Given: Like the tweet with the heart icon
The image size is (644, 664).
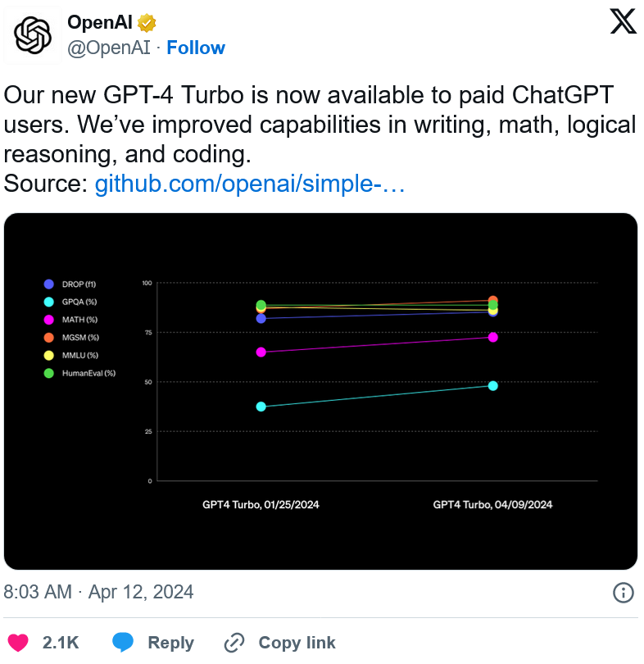Looking at the screenshot, I should (18, 643).
